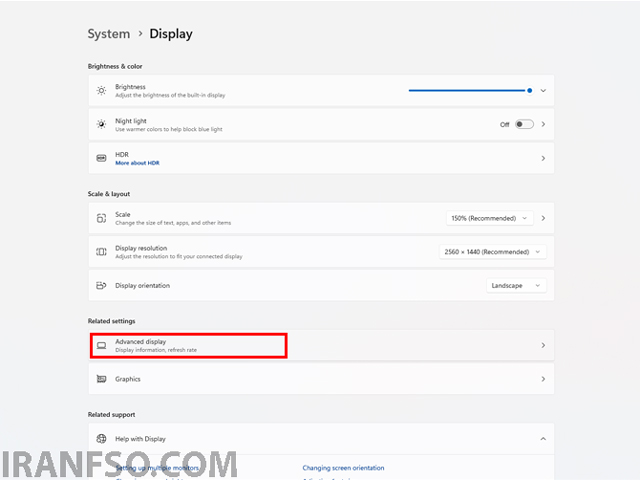
Task: Click the Night light icon
Action: pos(101,124)
